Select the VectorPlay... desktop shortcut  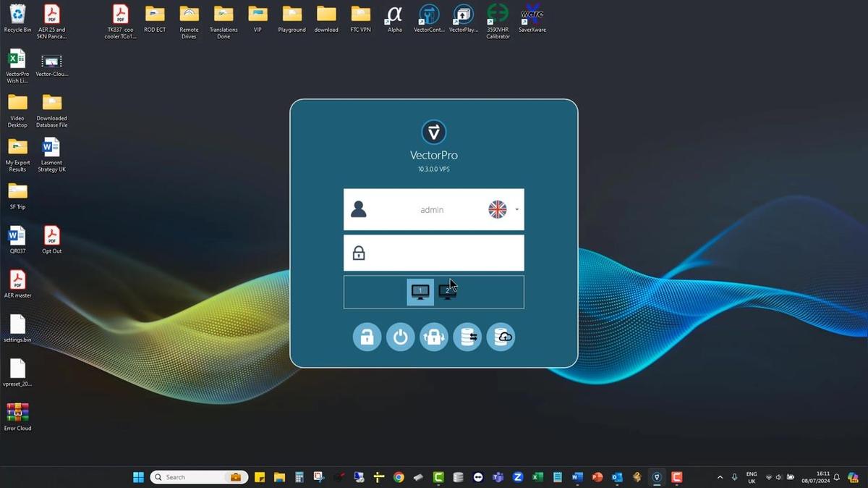click(x=464, y=20)
